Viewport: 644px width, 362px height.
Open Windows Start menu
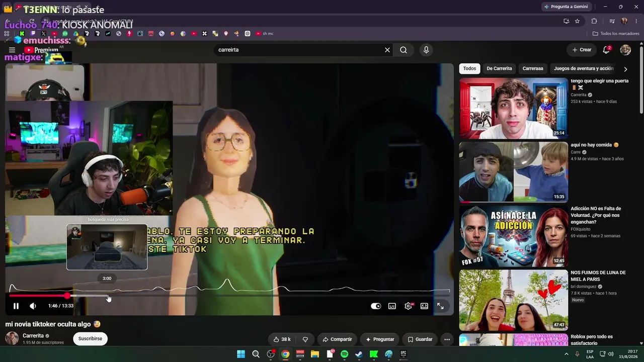241,354
